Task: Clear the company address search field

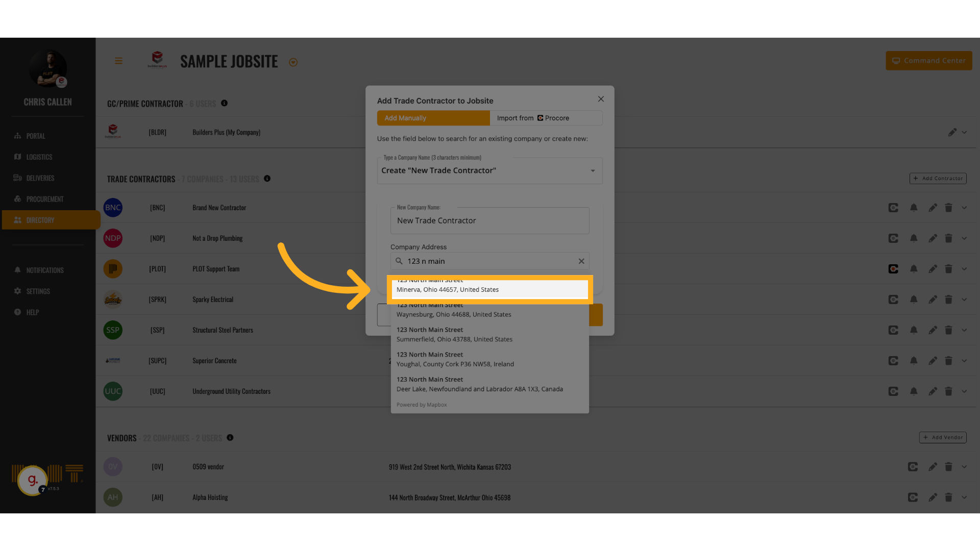Action: tap(581, 261)
